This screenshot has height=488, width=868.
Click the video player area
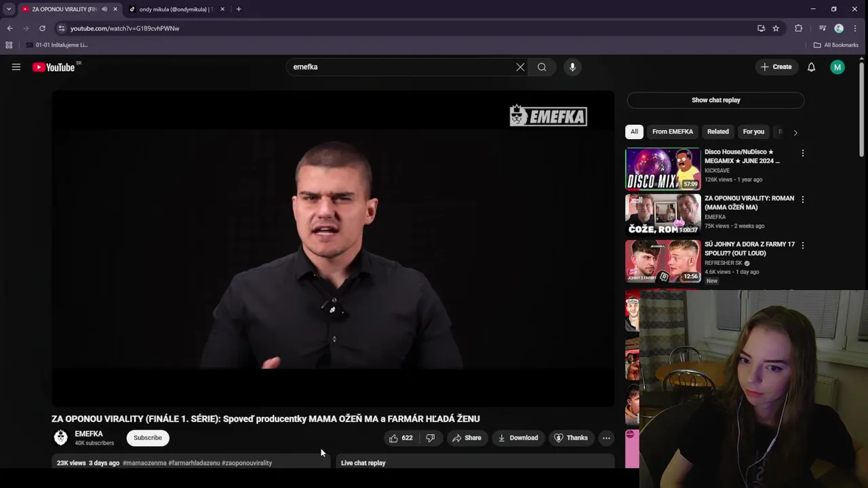[333, 248]
